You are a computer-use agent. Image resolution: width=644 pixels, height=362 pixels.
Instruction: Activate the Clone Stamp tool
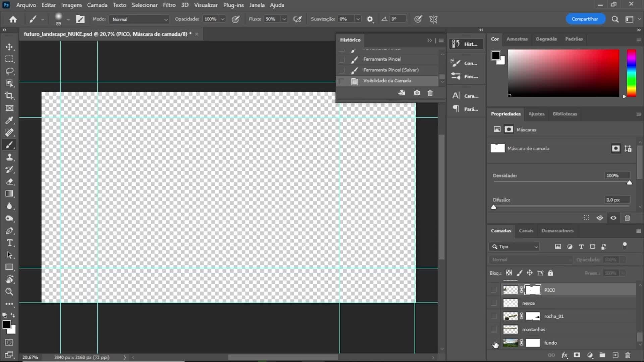9,157
